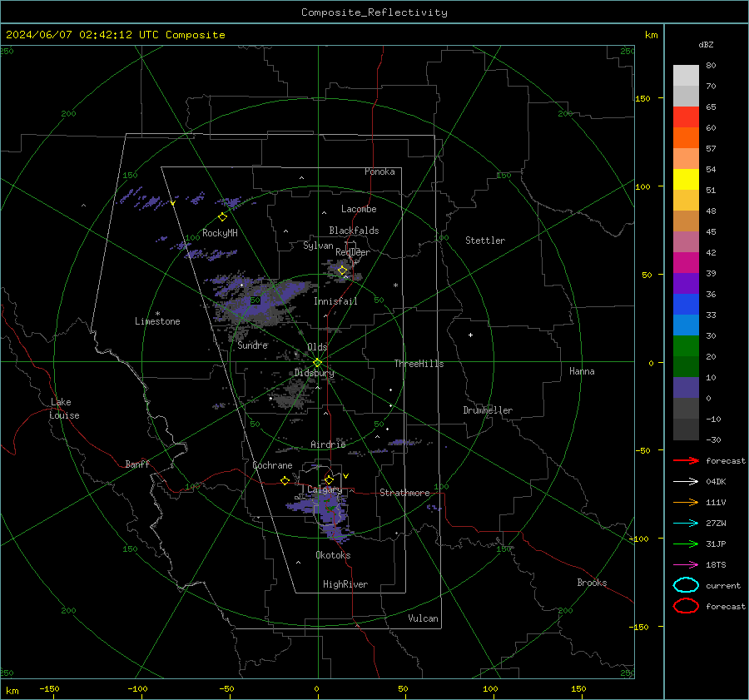Click the violet-purple swatch near 39 dBZ
The image size is (749, 700).
point(686,284)
